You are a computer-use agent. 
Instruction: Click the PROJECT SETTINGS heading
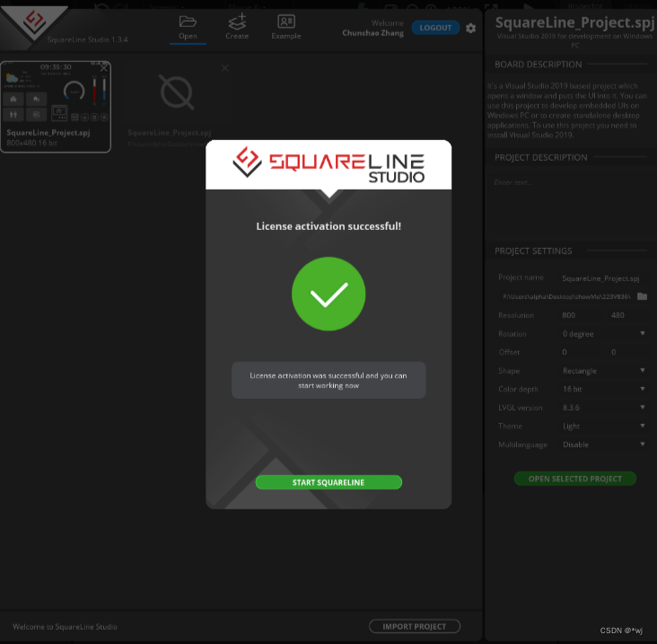point(533,251)
